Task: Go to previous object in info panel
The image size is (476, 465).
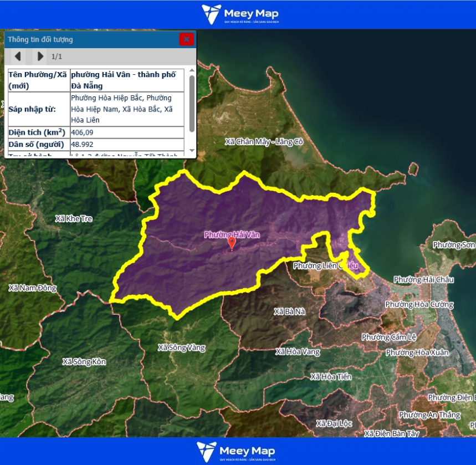Action: pyautogui.click(x=18, y=56)
